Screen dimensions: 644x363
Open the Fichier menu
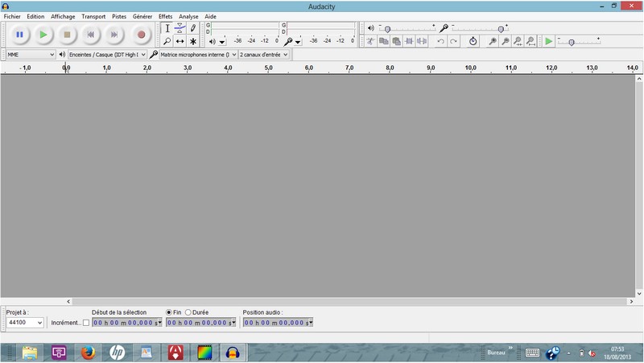[12, 16]
